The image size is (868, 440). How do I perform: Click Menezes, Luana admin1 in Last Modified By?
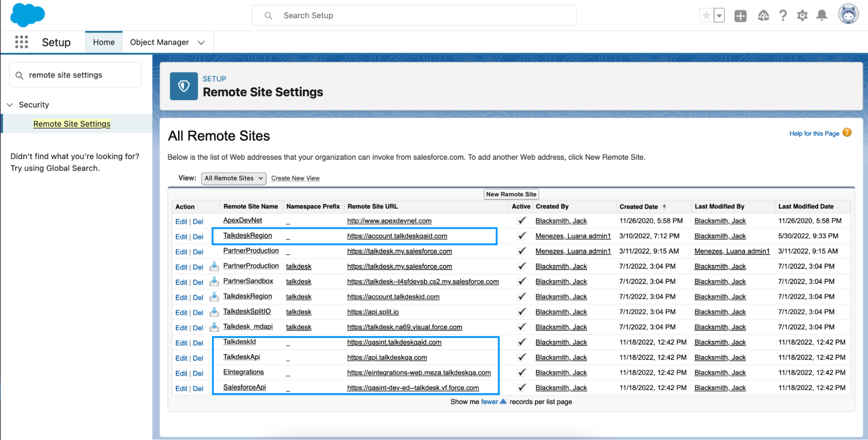point(732,251)
